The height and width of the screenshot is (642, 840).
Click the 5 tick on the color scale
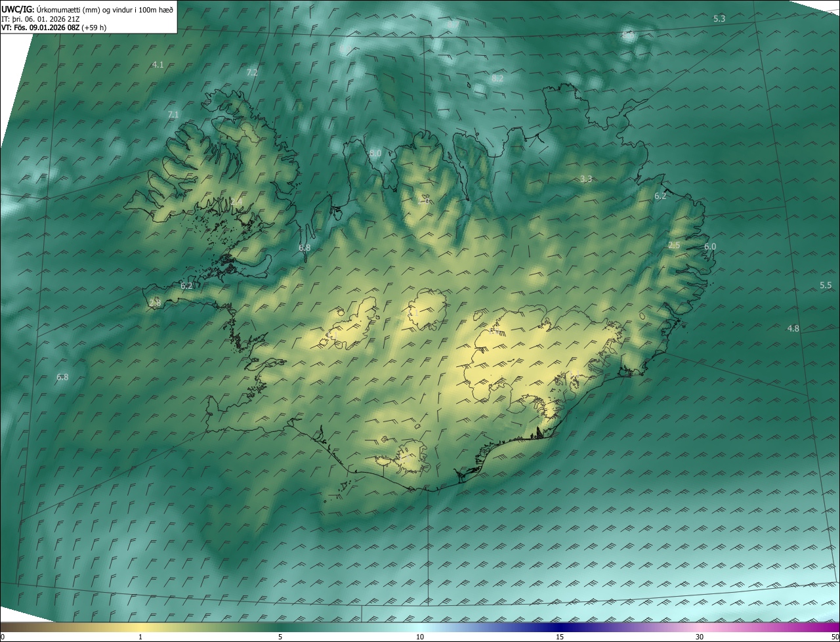pos(280,637)
